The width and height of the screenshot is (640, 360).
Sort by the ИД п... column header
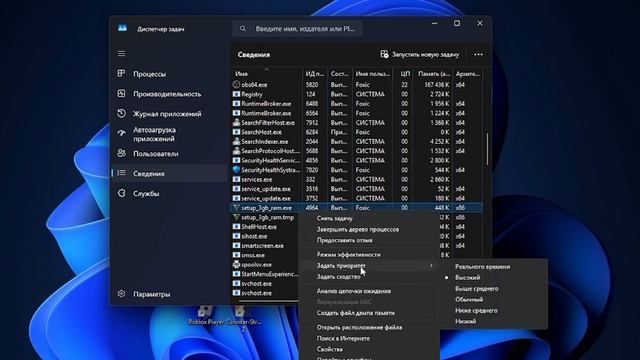coord(314,73)
